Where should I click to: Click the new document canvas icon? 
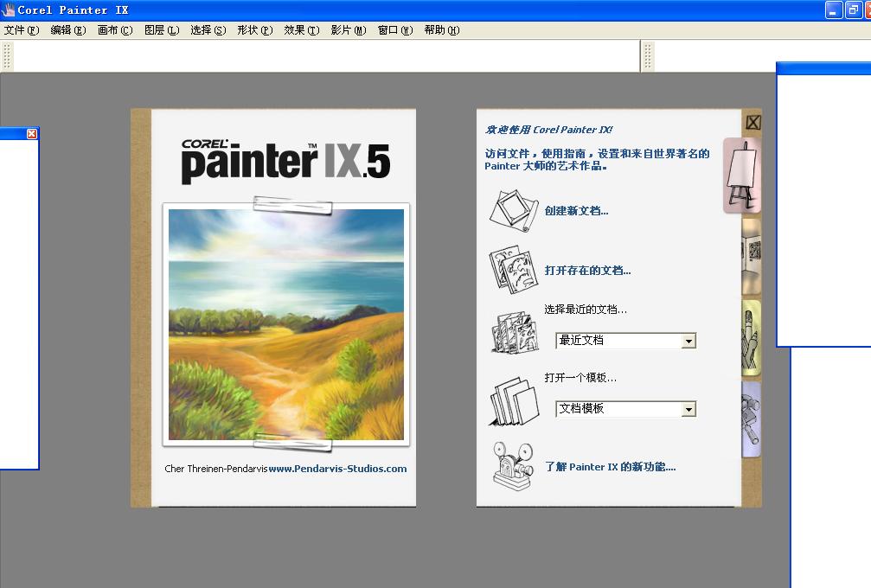click(x=513, y=211)
